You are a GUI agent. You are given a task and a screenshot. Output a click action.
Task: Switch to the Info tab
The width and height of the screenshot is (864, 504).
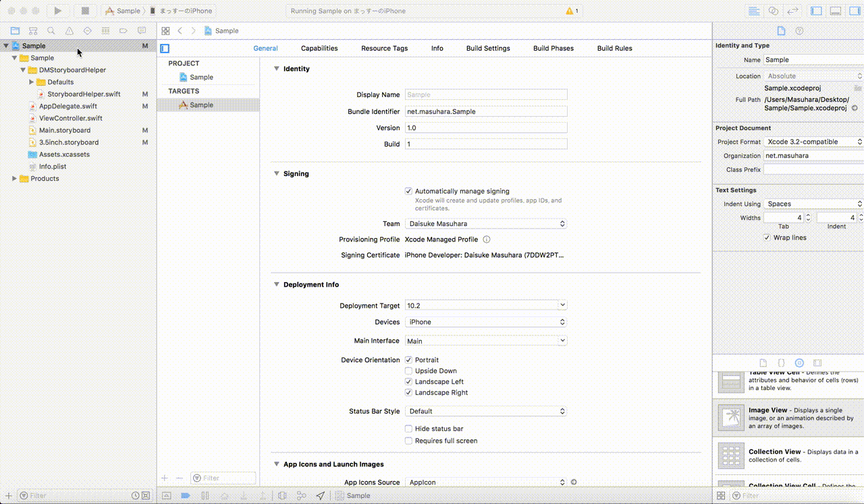(x=437, y=49)
